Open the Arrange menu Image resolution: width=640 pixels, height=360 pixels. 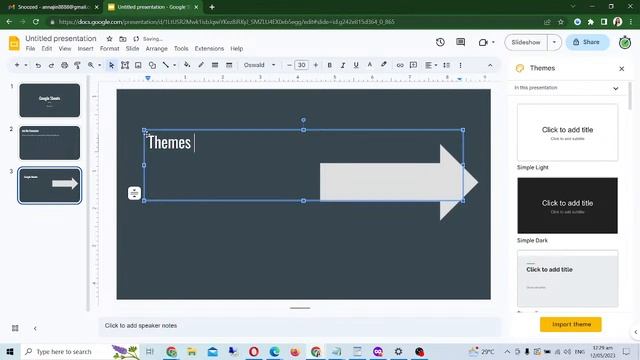(157, 49)
